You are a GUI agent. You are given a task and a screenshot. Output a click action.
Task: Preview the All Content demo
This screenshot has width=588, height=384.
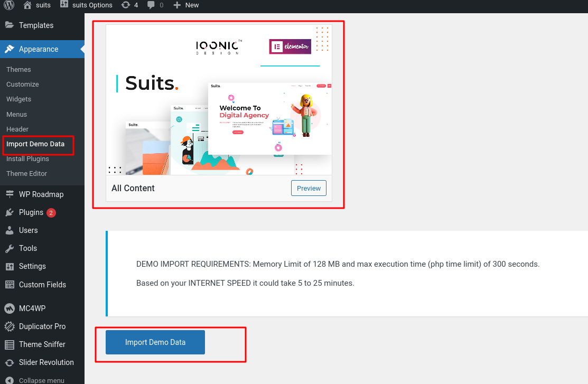(309, 188)
